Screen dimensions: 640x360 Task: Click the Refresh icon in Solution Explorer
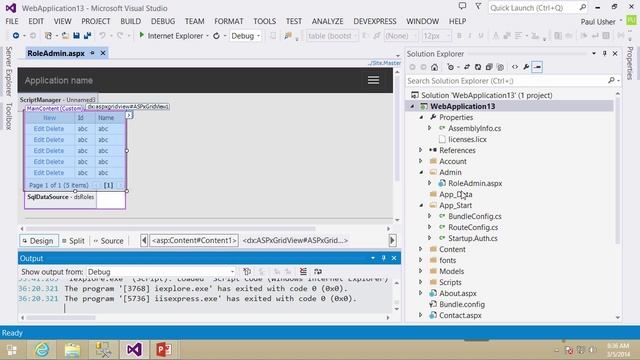tap(478, 67)
